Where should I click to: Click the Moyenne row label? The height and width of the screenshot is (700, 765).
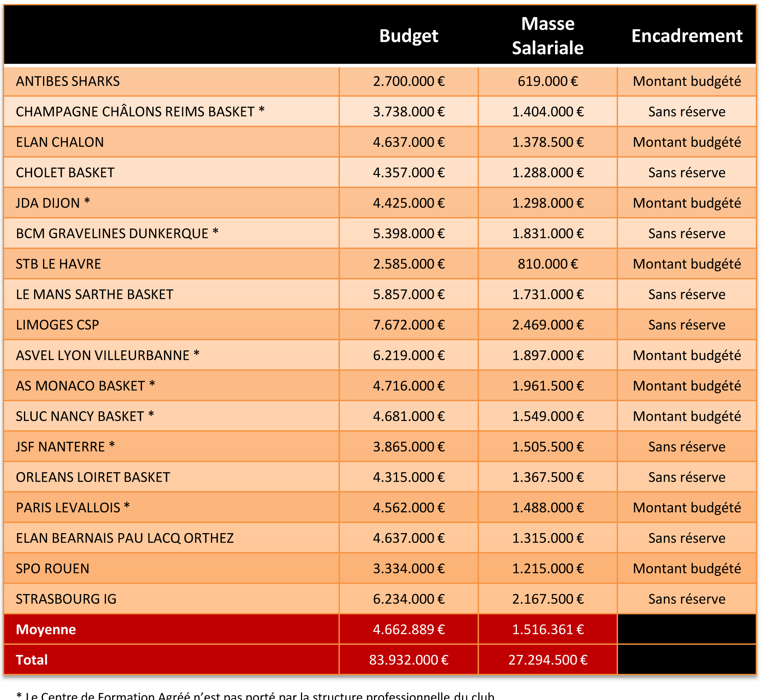coord(46,629)
